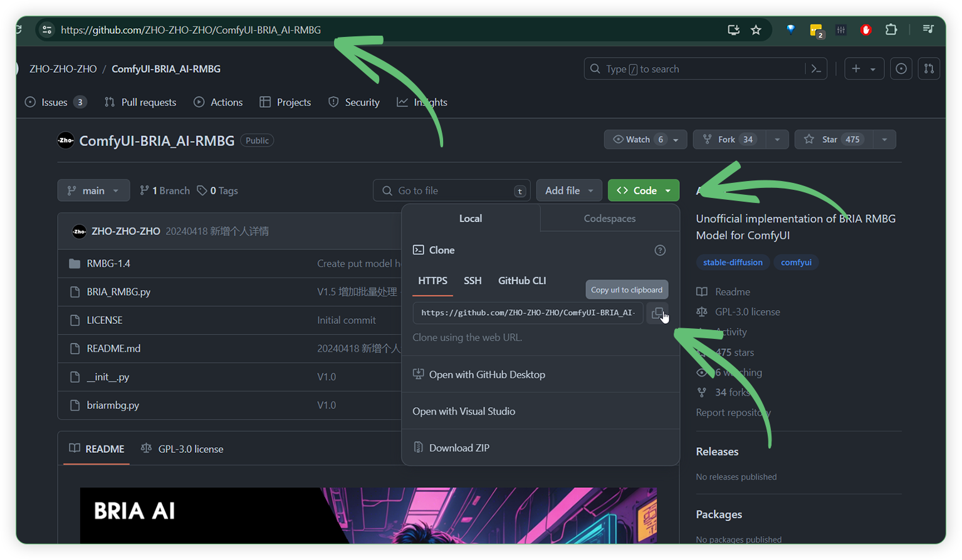
Task: Click Download ZIP
Action: pyautogui.click(x=459, y=448)
